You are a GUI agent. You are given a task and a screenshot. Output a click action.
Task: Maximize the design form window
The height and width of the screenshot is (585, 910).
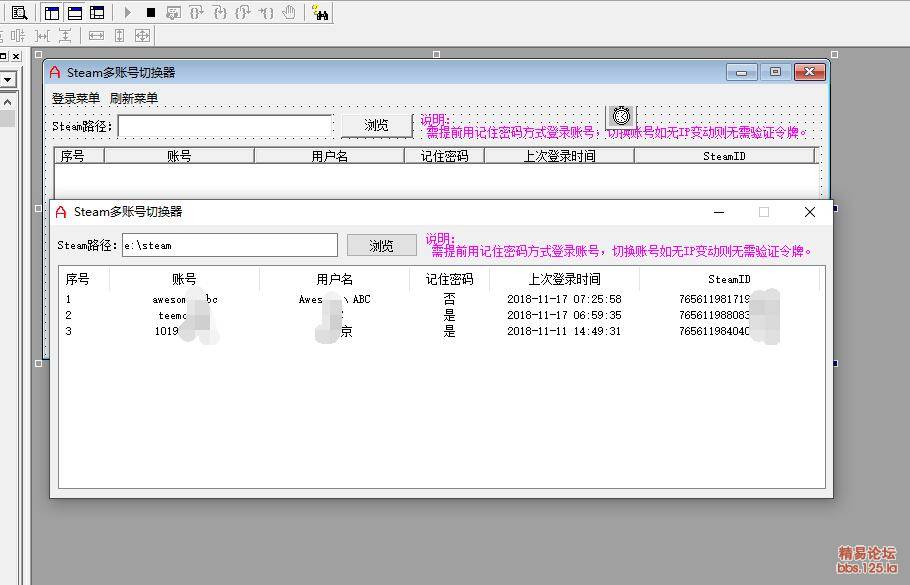775,72
